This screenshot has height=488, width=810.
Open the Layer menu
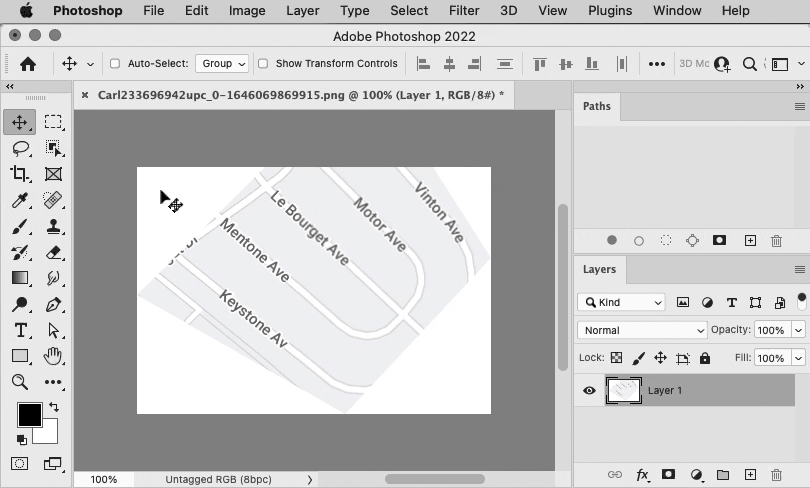coord(303,10)
